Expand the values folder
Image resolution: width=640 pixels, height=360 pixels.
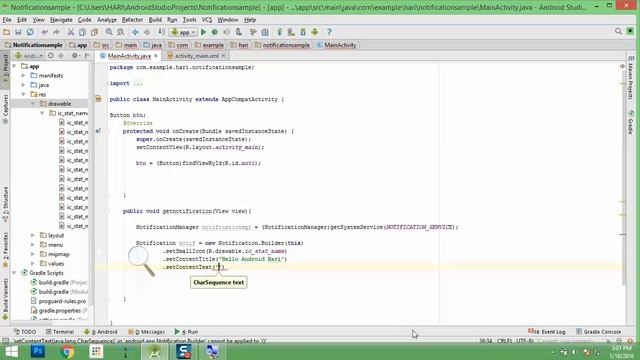[33, 264]
